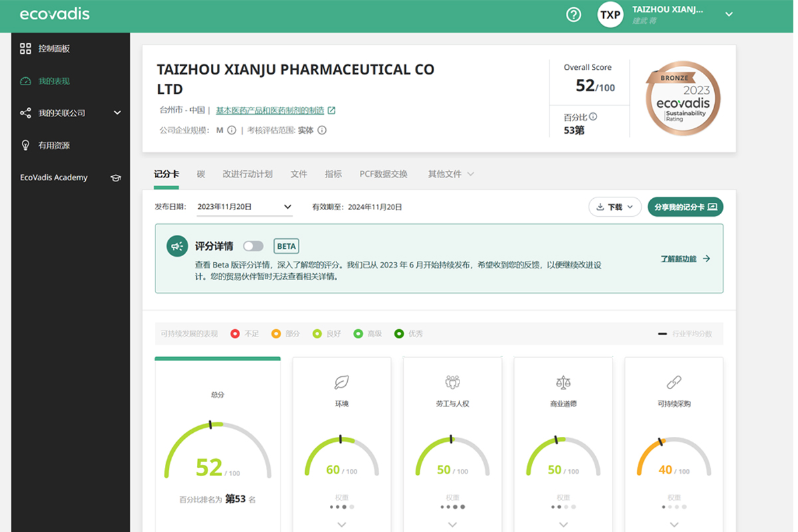The image size is (798, 532).
Task: Click the TXP user avatar
Action: click(x=610, y=15)
